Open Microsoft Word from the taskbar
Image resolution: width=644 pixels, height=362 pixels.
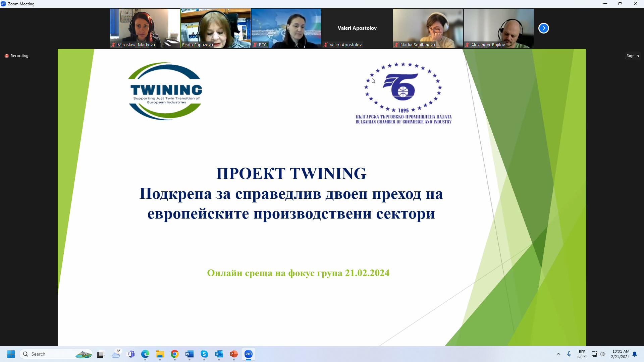(x=190, y=354)
